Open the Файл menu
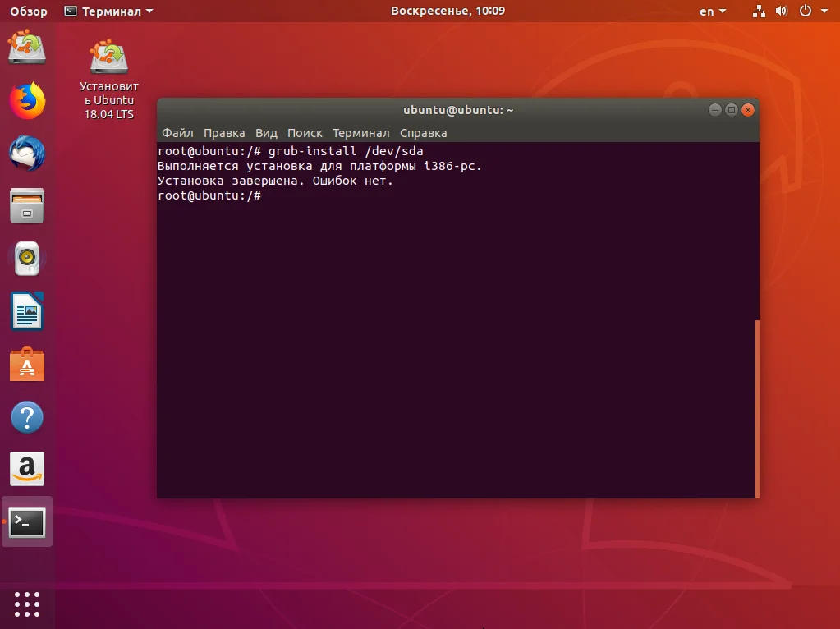 [x=177, y=133]
